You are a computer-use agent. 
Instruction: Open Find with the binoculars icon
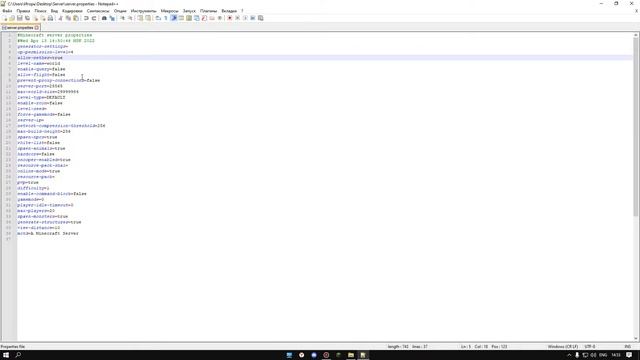click(104, 18)
